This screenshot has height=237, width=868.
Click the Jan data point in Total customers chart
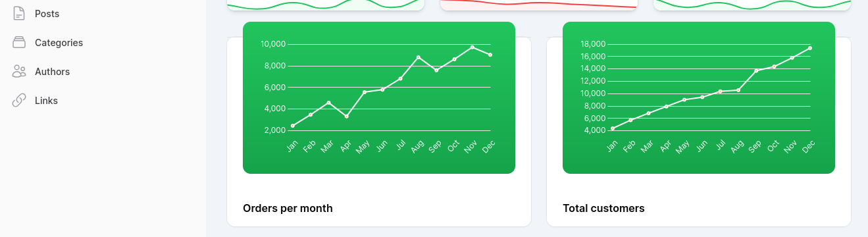(613, 128)
